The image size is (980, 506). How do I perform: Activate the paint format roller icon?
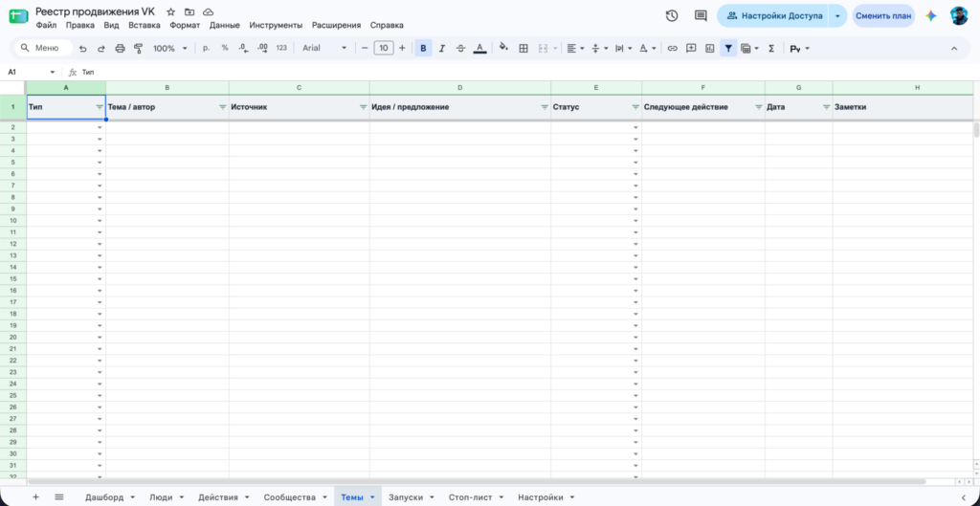coord(138,48)
